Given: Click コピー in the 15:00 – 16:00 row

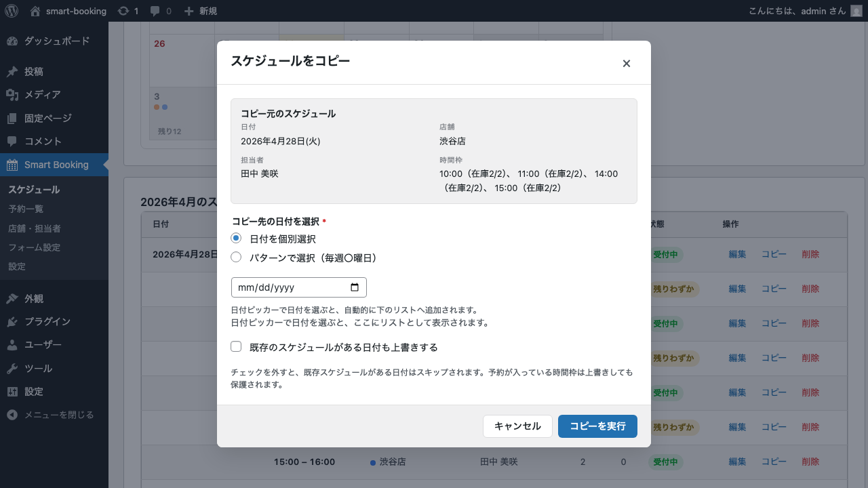Looking at the screenshot, I should 774,462.
